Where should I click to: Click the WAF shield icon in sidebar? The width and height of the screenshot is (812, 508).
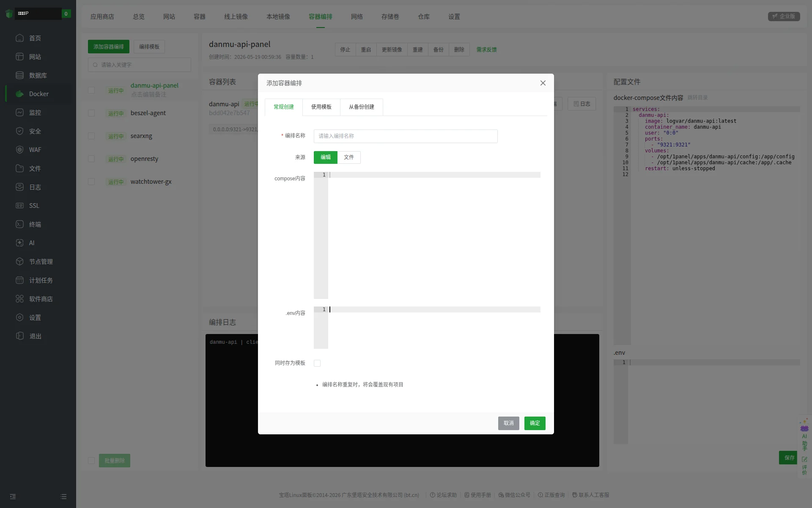[19, 150]
